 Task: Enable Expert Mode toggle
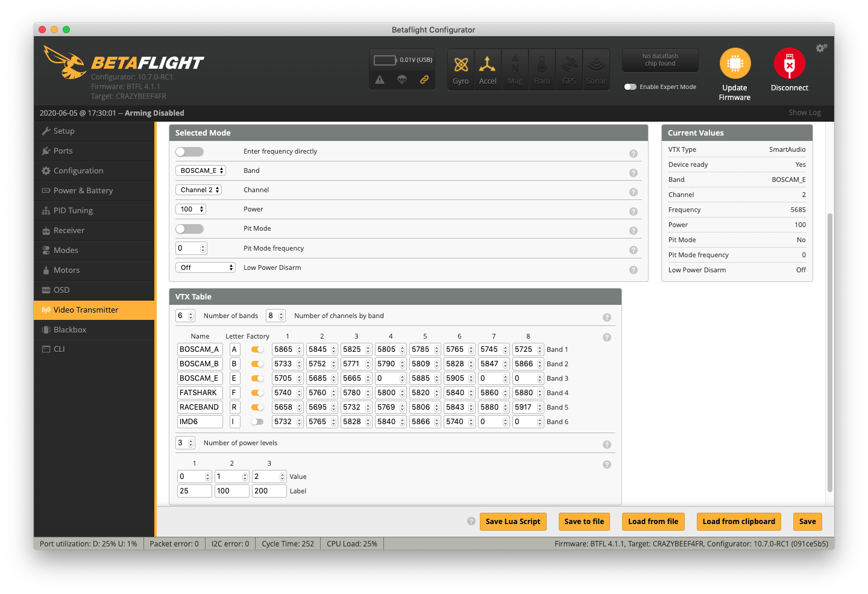[x=631, y=87]
